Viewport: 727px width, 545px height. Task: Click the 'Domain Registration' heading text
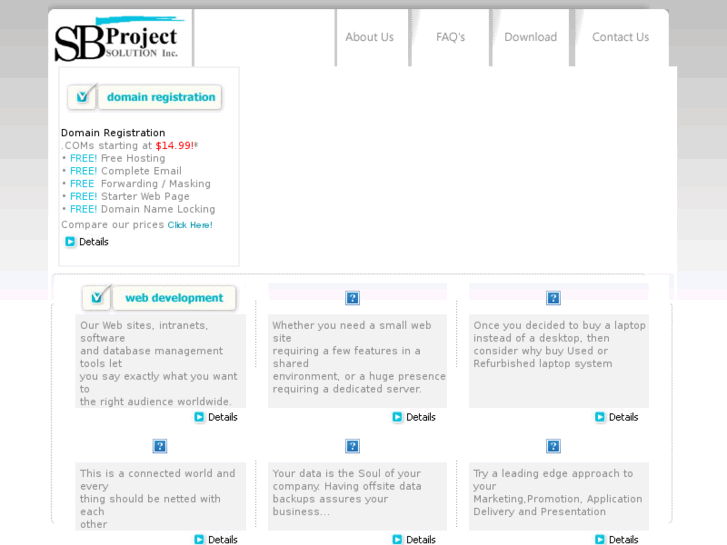coord(113,133)
